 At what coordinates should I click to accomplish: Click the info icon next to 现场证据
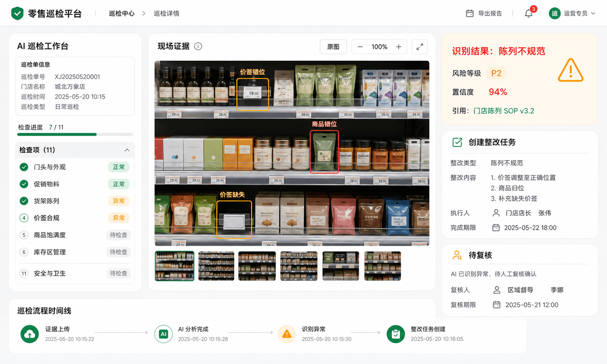[x=198, y=46]
